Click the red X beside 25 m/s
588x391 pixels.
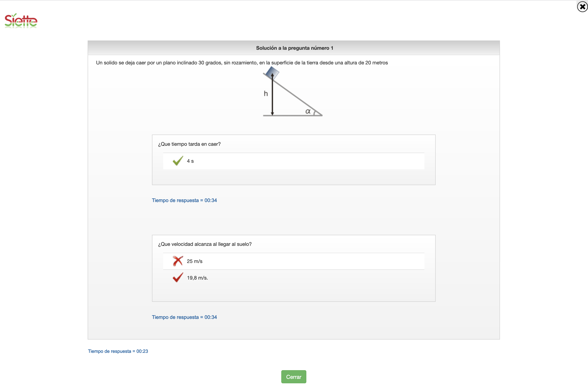[x=178, y=261]
